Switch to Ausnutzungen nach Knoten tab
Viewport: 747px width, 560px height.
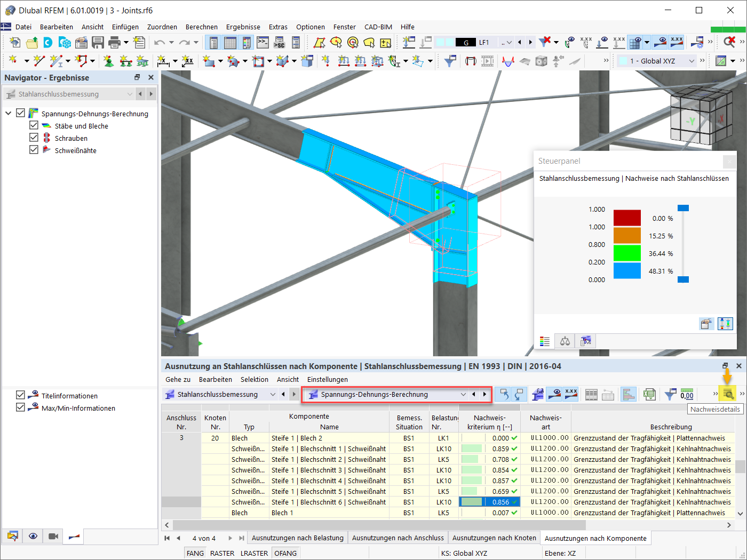pos(494,538)
